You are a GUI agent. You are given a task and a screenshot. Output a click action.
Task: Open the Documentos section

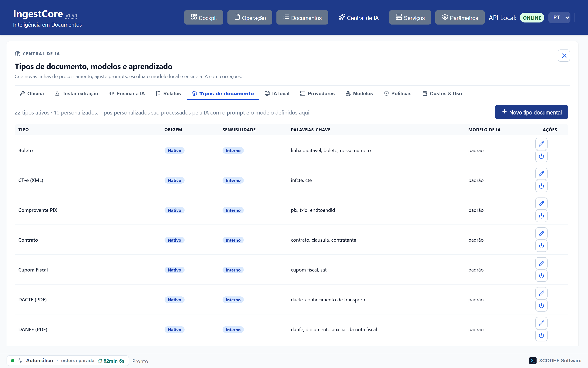point(302,18)
